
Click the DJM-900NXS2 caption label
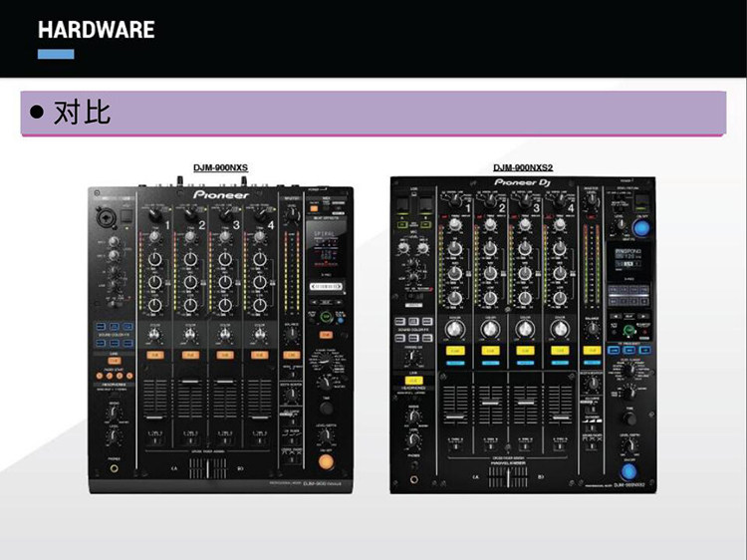(523, 167)
